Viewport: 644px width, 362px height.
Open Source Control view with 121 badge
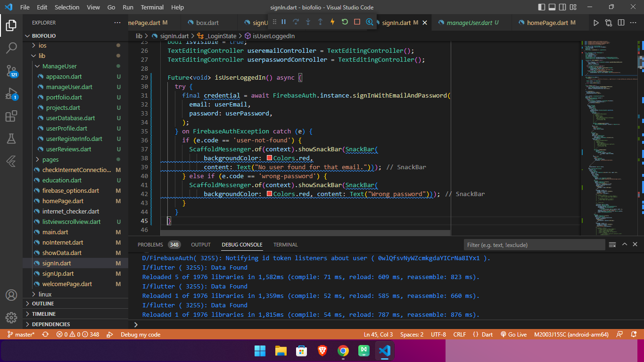tap(11, 71)
